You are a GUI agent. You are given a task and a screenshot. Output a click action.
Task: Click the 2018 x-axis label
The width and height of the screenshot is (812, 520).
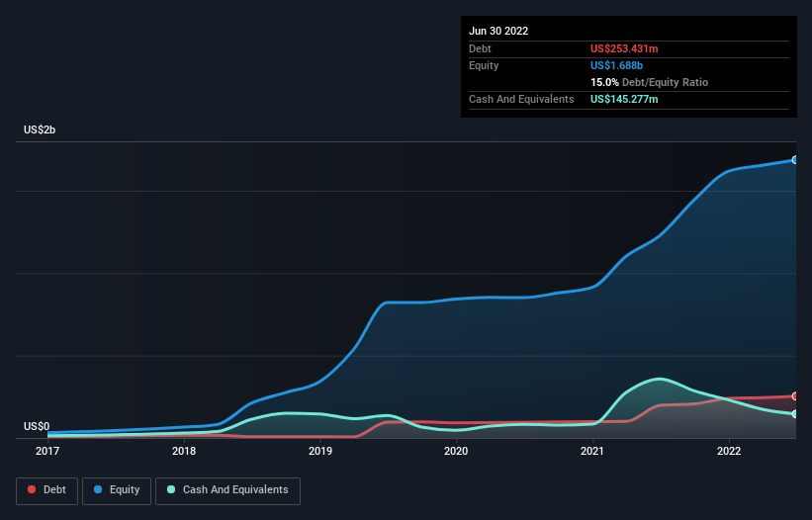[184, 451]
